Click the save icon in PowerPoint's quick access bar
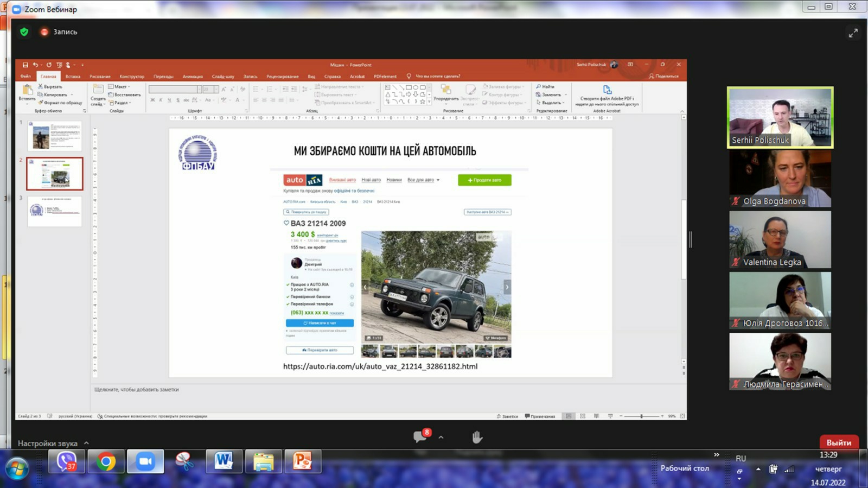This screenshot has height=488, width=868. pyautogui.click(x=25, y=65)
